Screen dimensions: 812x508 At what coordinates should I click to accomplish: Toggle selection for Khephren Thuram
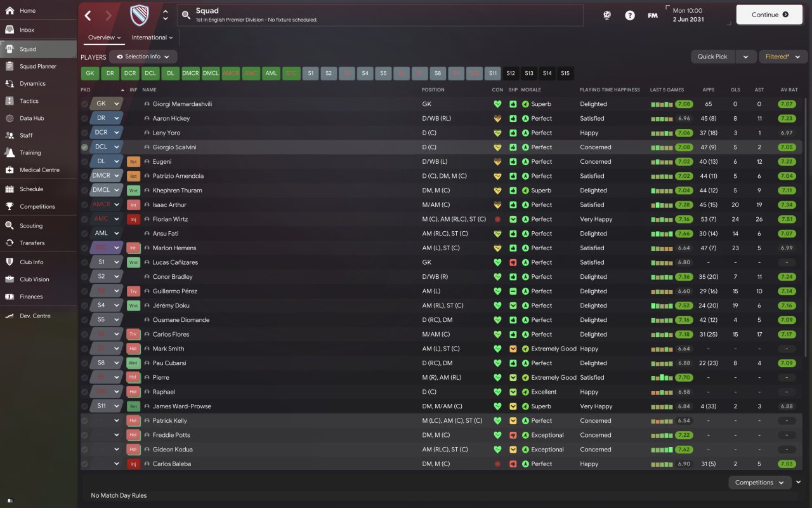click(x=85, y=190)
